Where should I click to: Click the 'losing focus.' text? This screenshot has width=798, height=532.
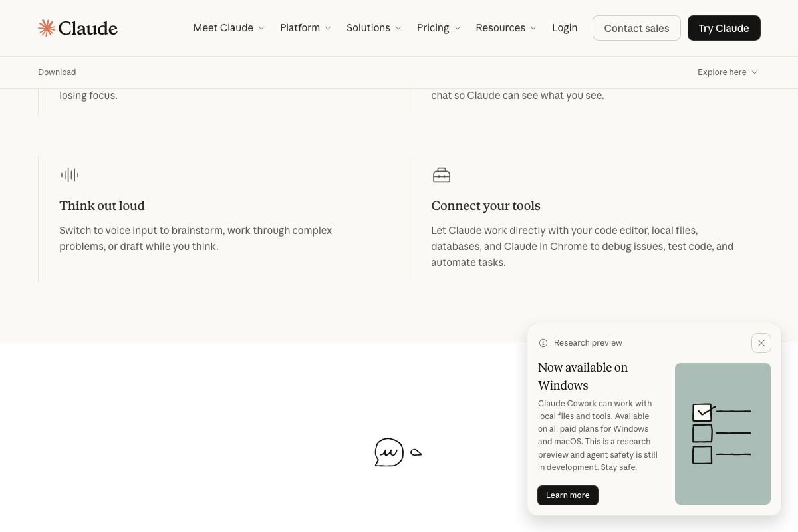point(88,96)
